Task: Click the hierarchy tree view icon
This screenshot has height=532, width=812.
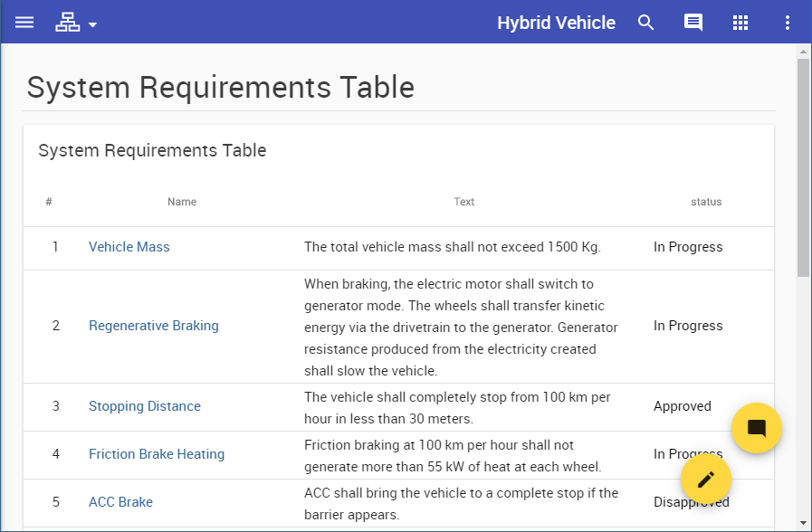Action: [x=67, y=23]
